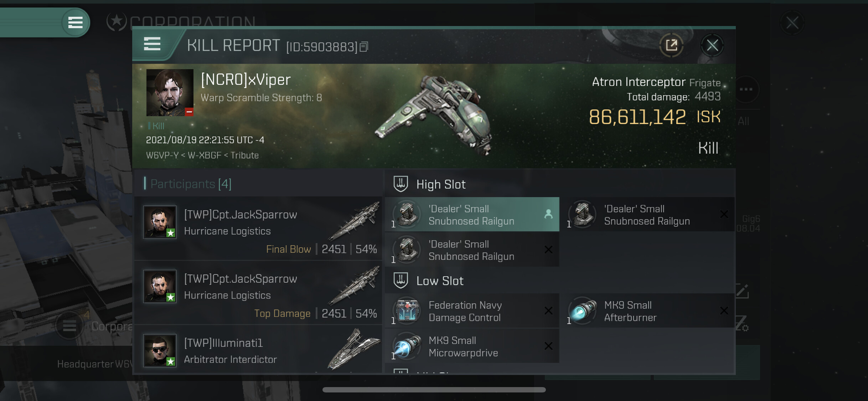
Task: Click the Participants [4] header
Action: (191, 184)
